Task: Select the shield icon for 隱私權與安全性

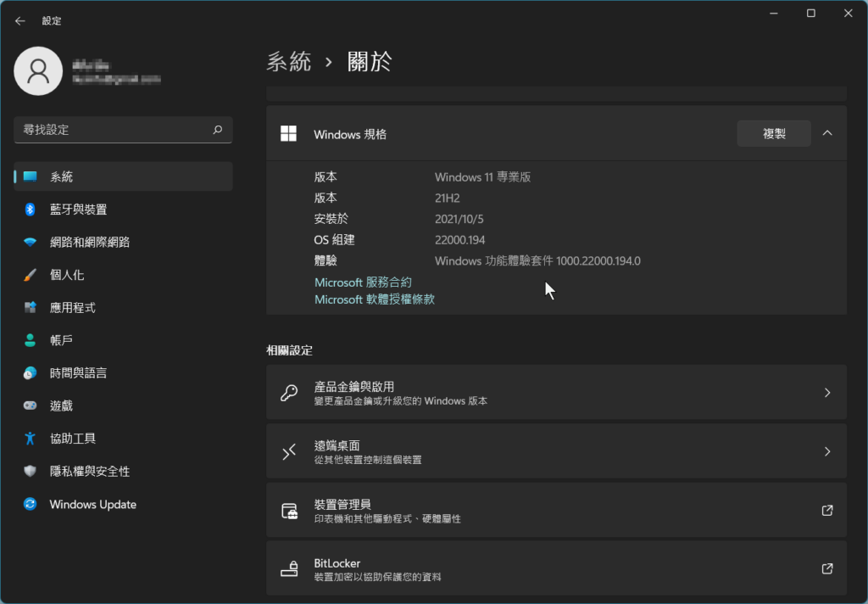Action: [30, 471]
